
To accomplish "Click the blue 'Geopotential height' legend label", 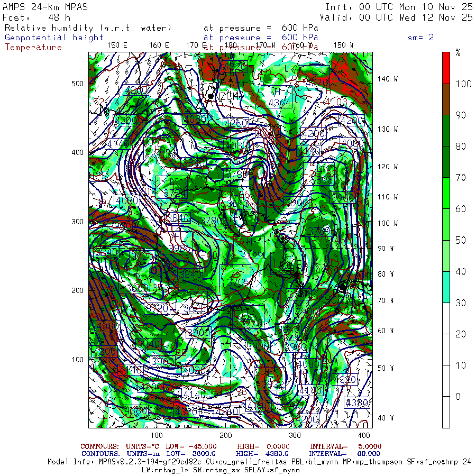I will [x=54, y=38].
